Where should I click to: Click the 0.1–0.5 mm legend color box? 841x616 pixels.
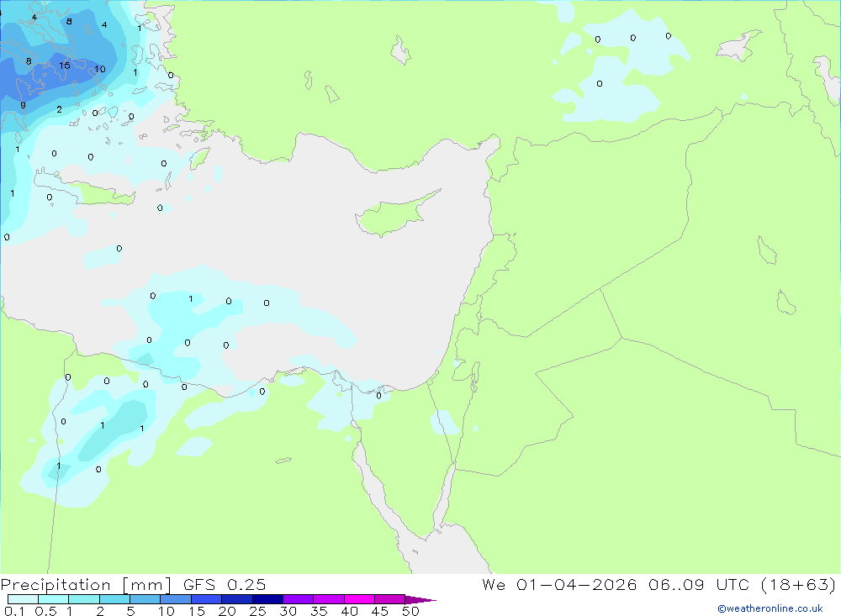pos(23,599)
